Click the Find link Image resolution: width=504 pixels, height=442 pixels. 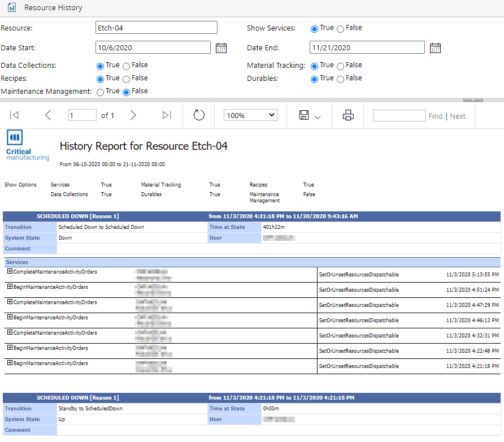[x=435, y=116]
